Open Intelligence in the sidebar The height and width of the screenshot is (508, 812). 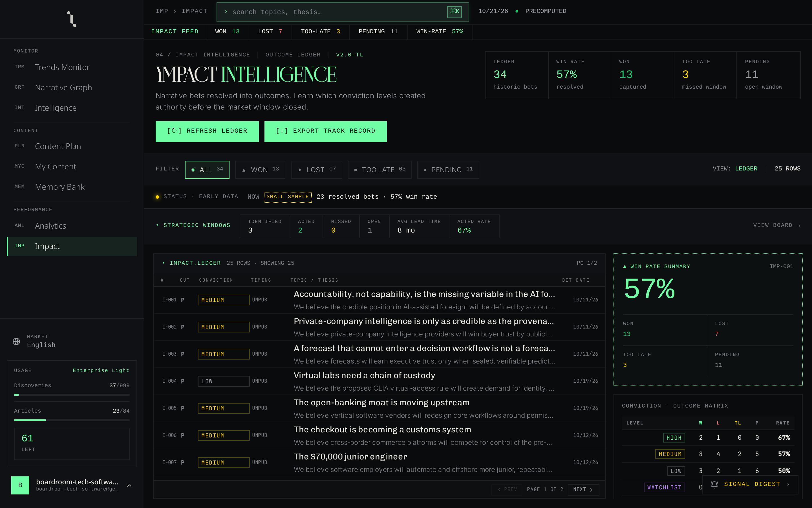pyautogui.click(x=72, y=108)
